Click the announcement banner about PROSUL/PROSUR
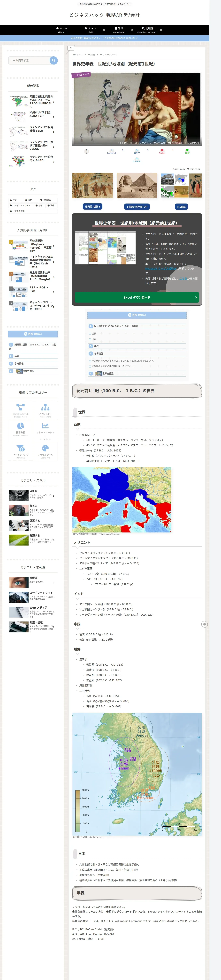This screenshot has height=980, width=221. [x=105, y=38]
